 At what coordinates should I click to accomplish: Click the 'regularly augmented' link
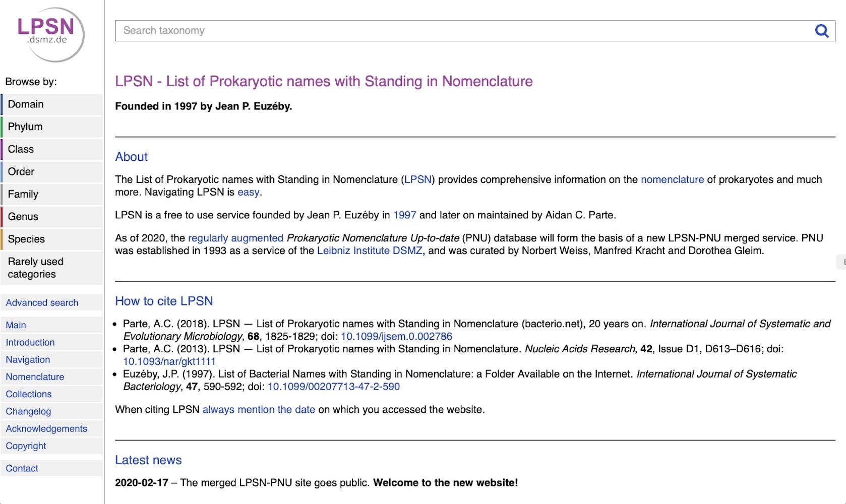(235, 238)
